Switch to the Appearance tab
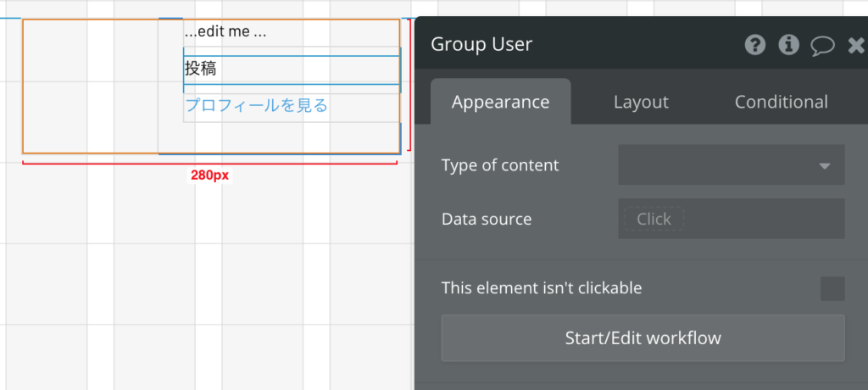Image resolution: width=868 pixels, height=390 pixels. (500, 102)
